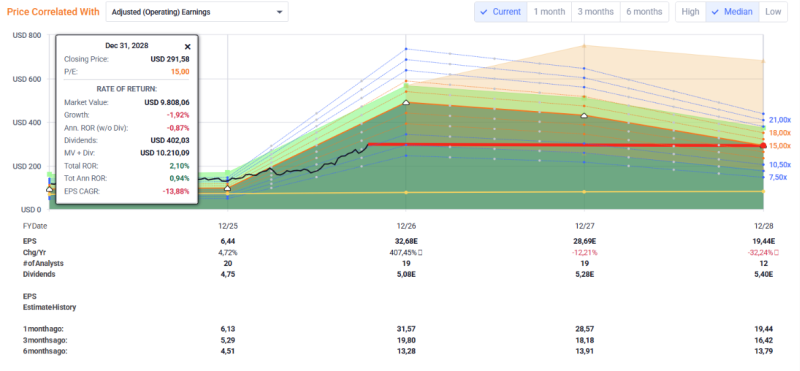Click the 18,18 three-months-ago estimate
Screen dimensions: 800x371
584,340
